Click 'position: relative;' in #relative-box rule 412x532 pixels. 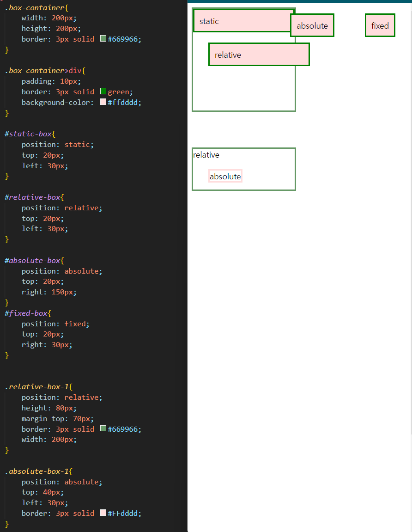(62, 208)
